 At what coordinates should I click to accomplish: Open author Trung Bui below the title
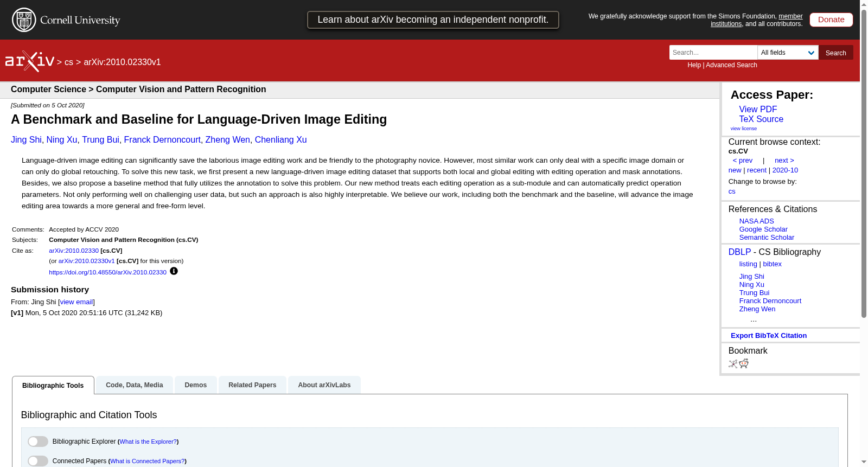(100, 140)
